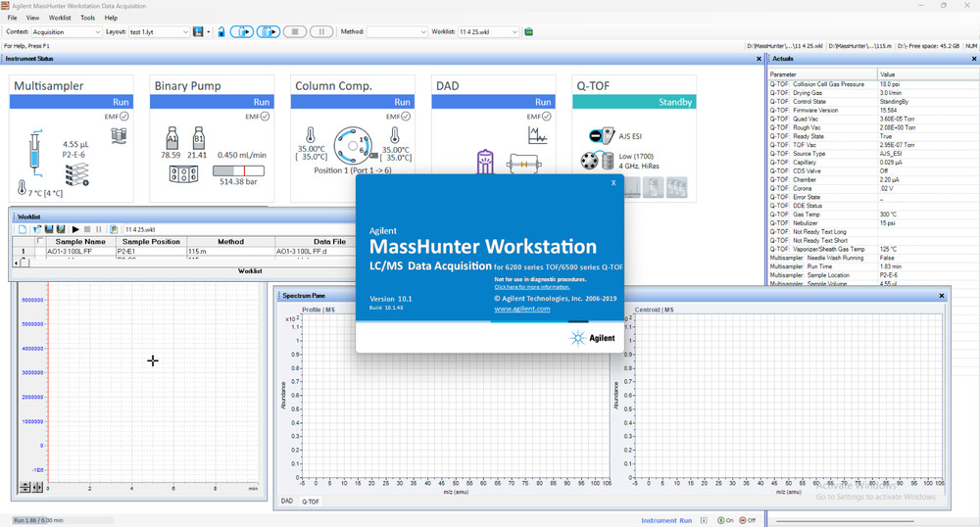Toggle the worklist header select-all checkbox

click(x=40, y=241)
